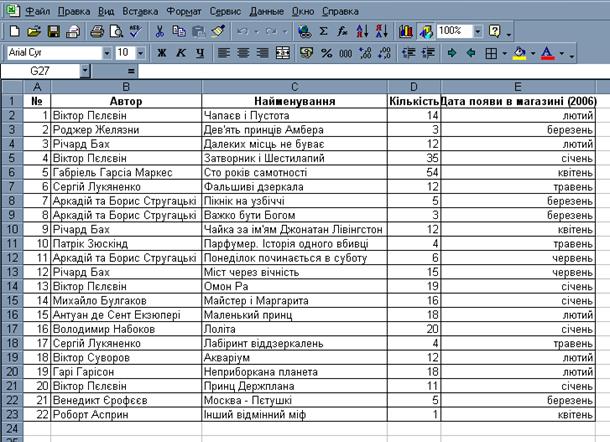
Task: Cut selection with scissors icon
Action: tap(160, 31)
